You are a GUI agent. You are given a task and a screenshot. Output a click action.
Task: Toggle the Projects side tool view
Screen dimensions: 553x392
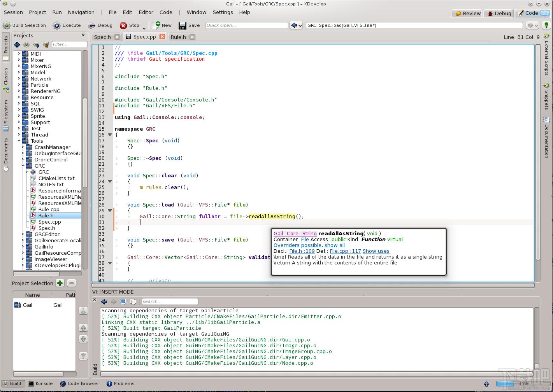click(6, 47)
